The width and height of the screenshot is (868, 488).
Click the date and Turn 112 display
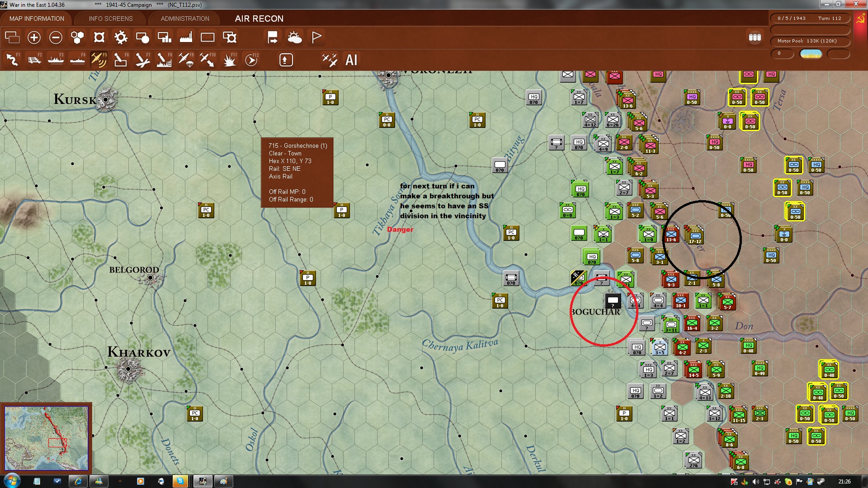810,19
